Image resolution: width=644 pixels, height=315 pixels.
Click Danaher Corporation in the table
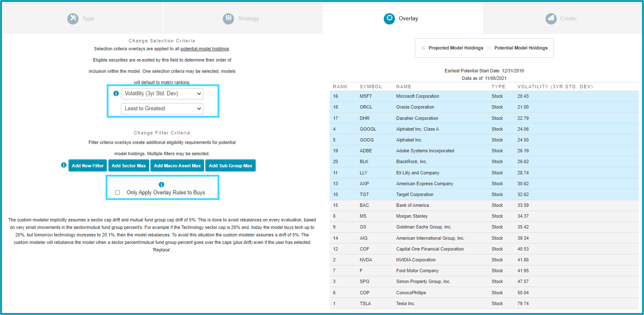(417, 118)
